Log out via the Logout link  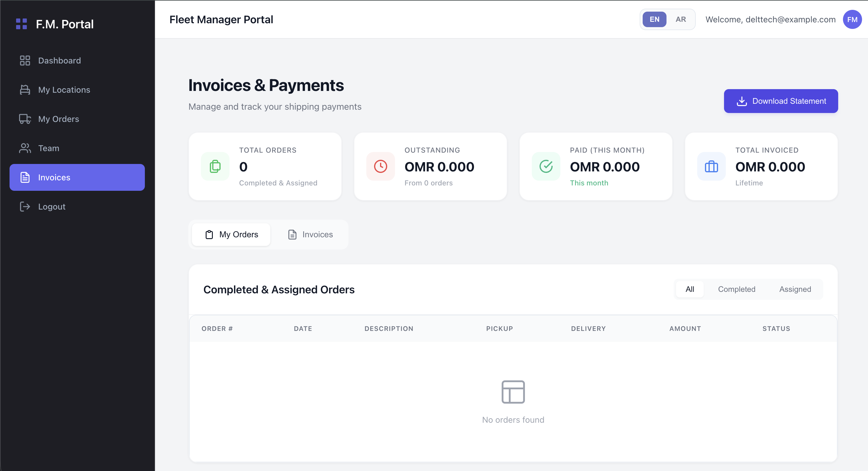point(77,207)
